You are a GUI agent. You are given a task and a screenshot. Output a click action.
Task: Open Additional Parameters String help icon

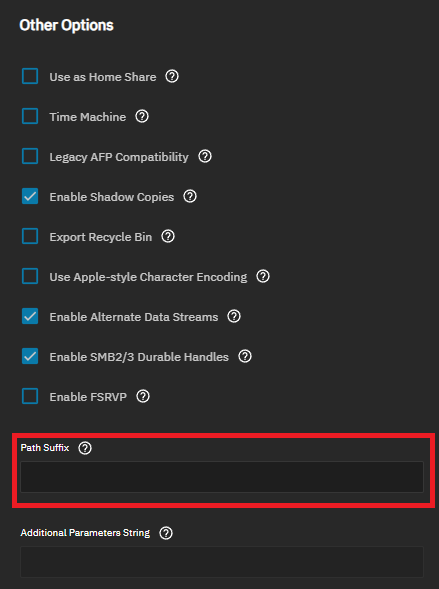[166, 533]
